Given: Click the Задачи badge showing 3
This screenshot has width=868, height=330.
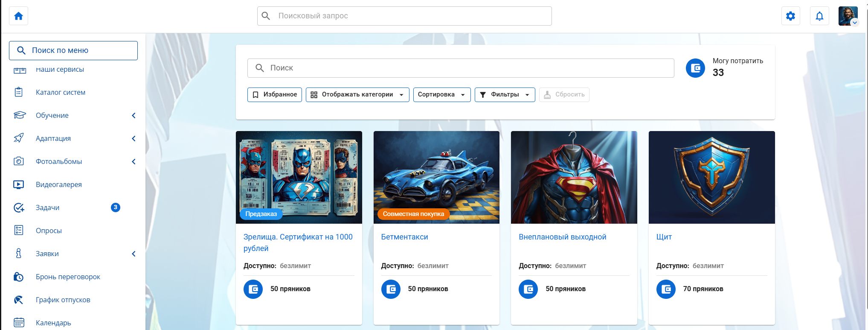Looking at the screenshot, I should (x=116, y=207).
